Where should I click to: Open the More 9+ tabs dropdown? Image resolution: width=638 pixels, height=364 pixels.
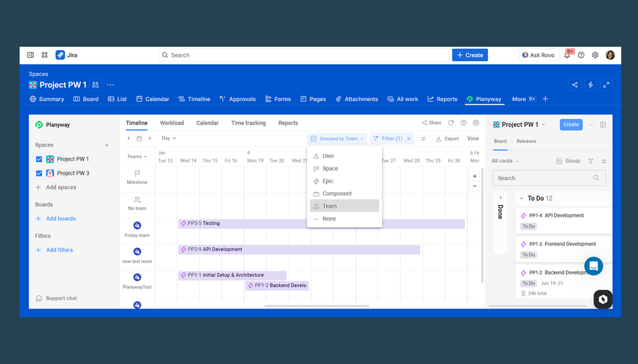tap(524, 99)
